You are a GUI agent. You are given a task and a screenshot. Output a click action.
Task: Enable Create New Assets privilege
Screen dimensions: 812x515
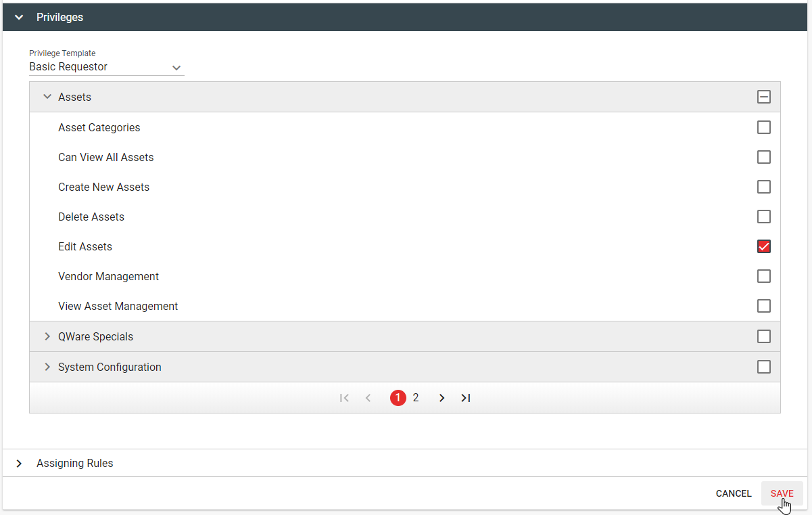(x=764, y=187)
